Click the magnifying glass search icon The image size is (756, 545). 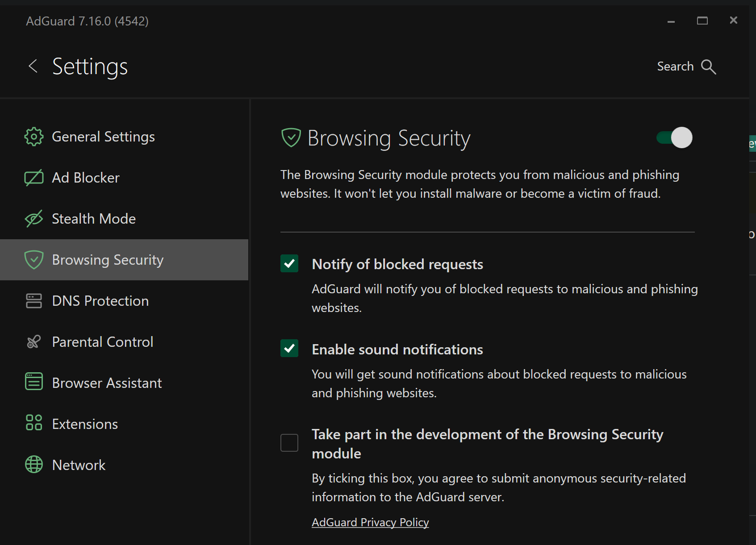tap(708, 67)
